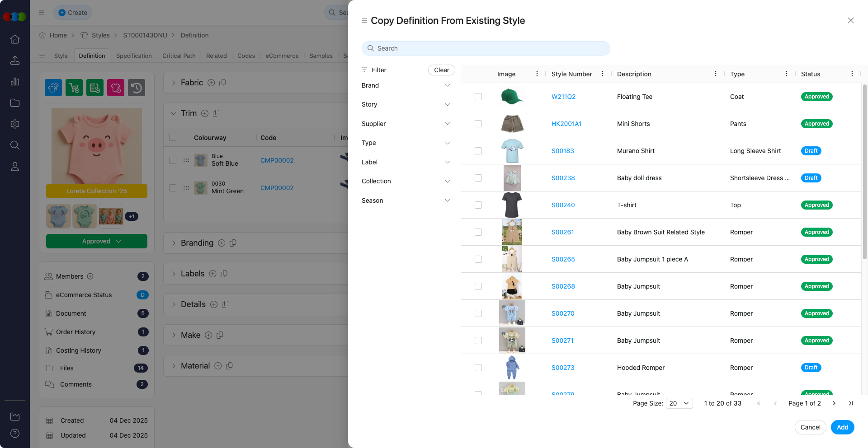This screenshot has width=868, height=448.
Task: Open the Season filter dropdown
Action: click(406, 201)
